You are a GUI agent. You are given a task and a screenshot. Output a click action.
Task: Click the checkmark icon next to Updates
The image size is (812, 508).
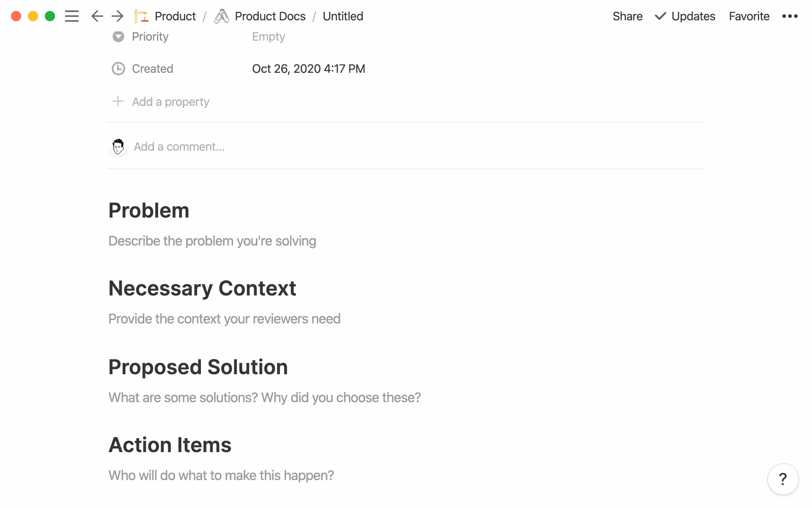pyautogui.click(x=660, y=16)
